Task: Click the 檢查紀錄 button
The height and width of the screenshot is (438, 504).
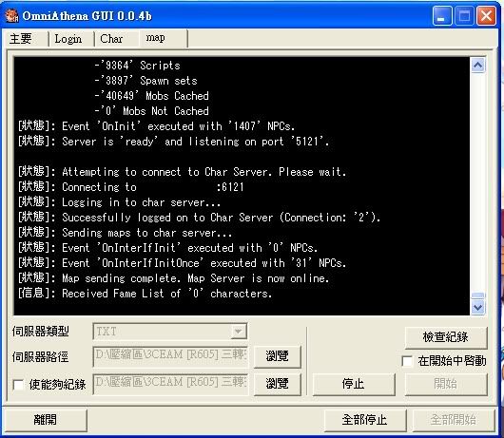Action: coord(446,337)
